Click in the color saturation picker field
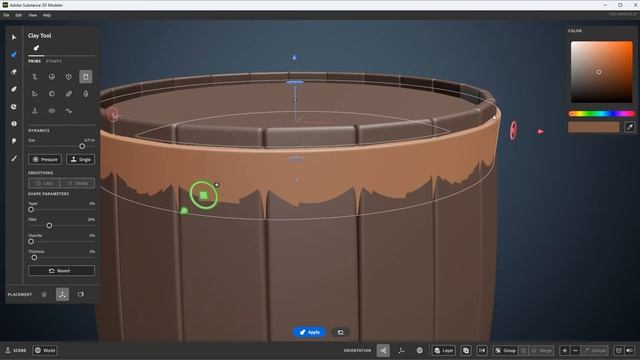This screenshot has height=360, width=640. click(x=601, y=72)
